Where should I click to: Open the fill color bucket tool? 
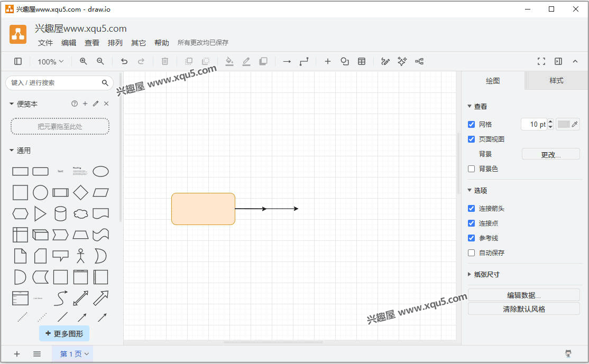(x=229, y=61)
